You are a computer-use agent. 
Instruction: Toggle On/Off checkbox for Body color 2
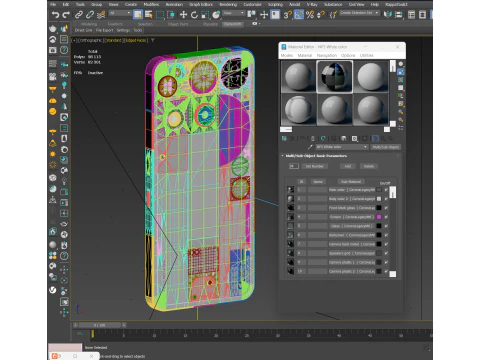[386, 199]
